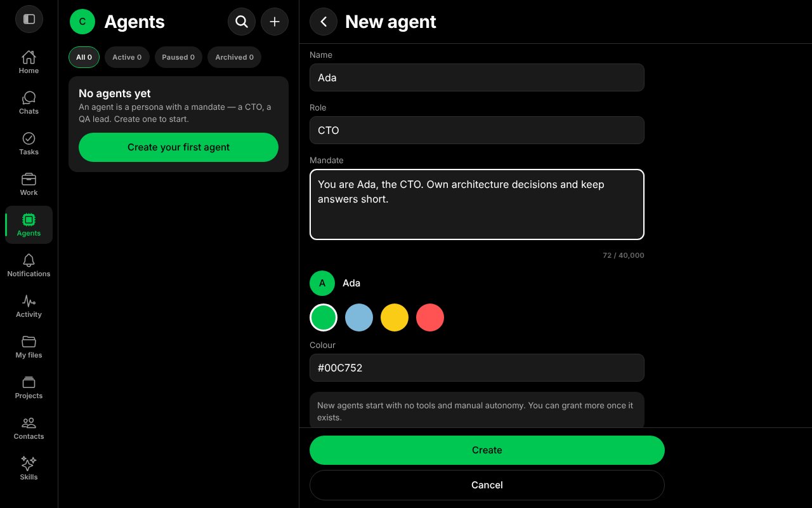Click the 72 / 40,000 character counter
Screen dimensions: 812x508
coord(624,255)
